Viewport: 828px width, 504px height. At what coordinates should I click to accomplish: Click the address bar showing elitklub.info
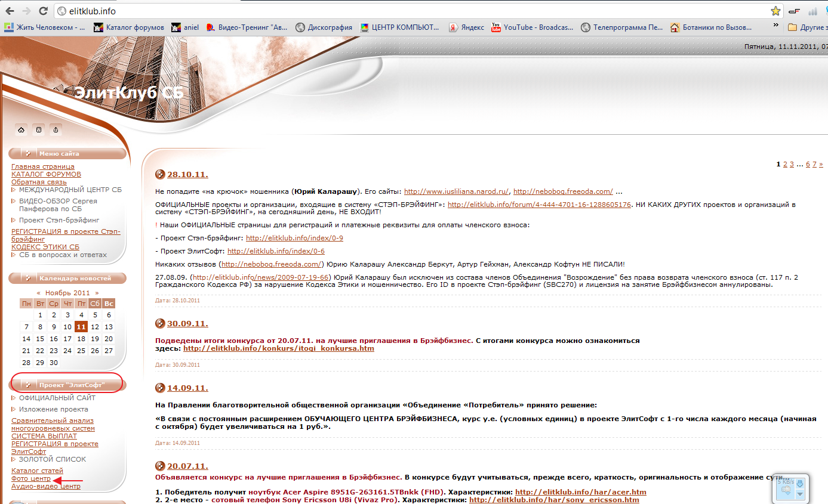point(418,11)
